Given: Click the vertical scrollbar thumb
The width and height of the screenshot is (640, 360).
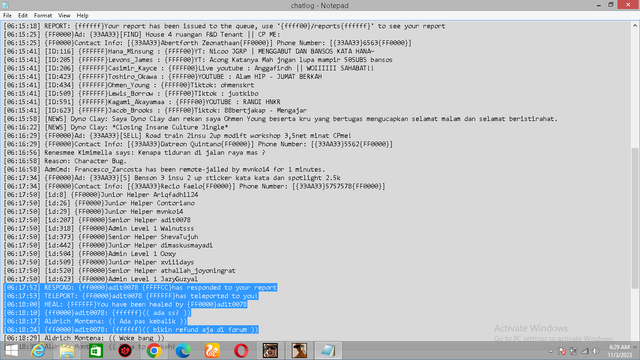Looking at the screenshot, I should tap(635, 218).
